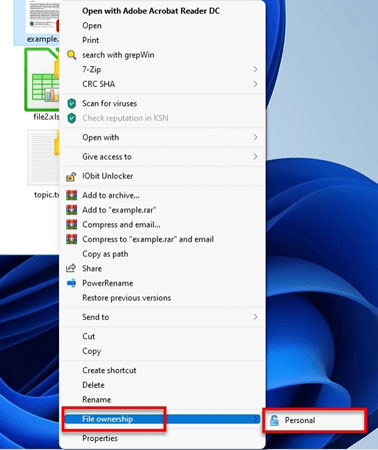The height and width of the screenshot is (450, 378).
Task: Open Properties from the context menu
Action: pos(162,438)
